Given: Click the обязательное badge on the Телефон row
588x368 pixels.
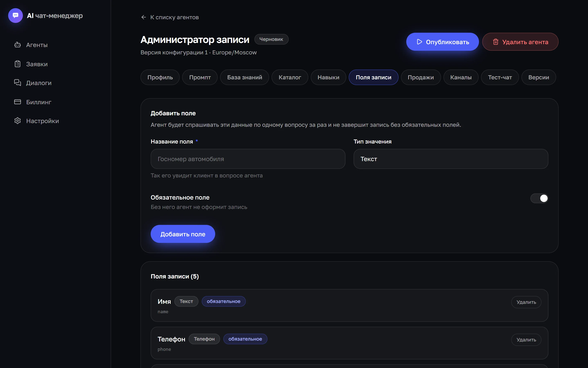Looking at the screenshot, I should [245, 339].
